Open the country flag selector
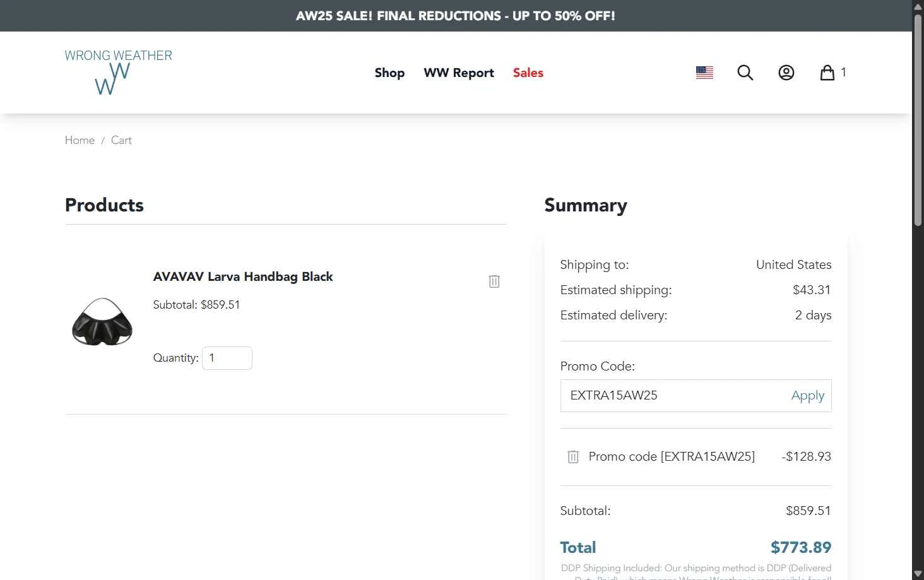 [x=704, y=73]
